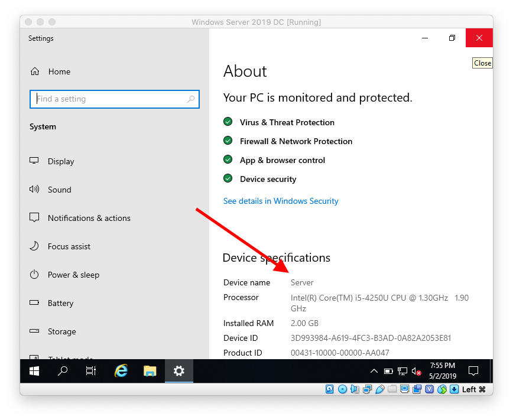Go to Settings Home
513x420 pixels.
tap(50, 71)
